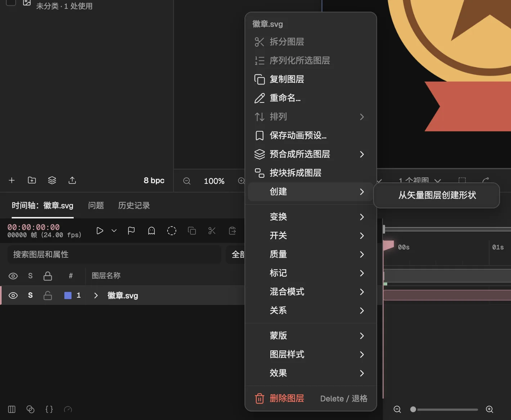Choose 复制图层 from the context menu
The height and width of the screenshot is (420, 511).
click(x=310, y=79)
